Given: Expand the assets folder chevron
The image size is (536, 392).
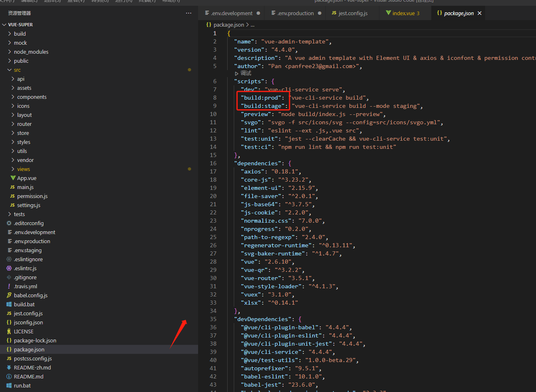Looking at the screenshot, I should point(13,88).
